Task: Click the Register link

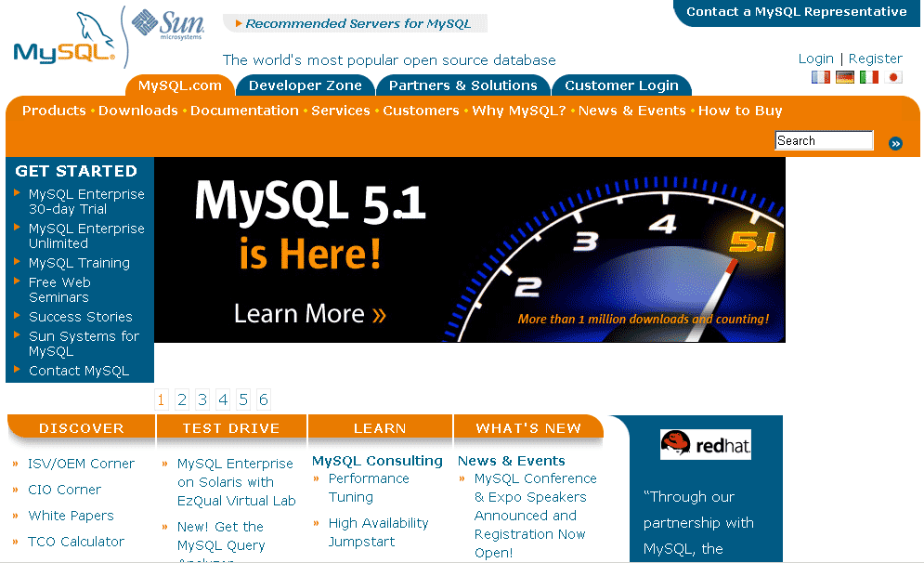Action: pos(875,59)
